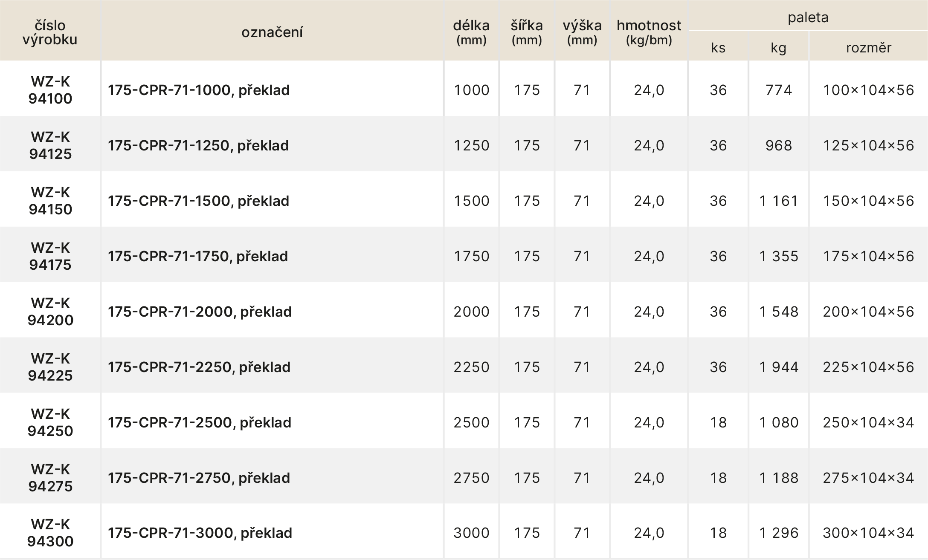
Task: Click the 'paleta' group header
Action: [808, 17]
